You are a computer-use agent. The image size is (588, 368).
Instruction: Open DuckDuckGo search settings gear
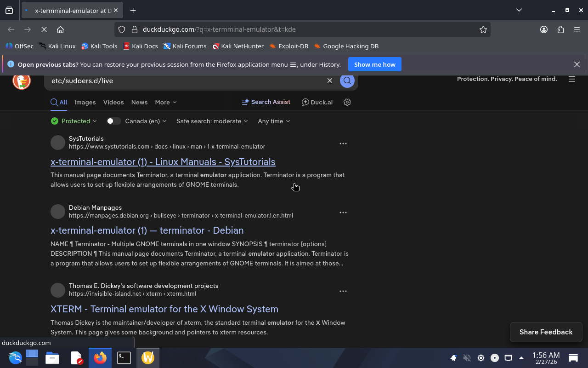[x=347, y=102]
